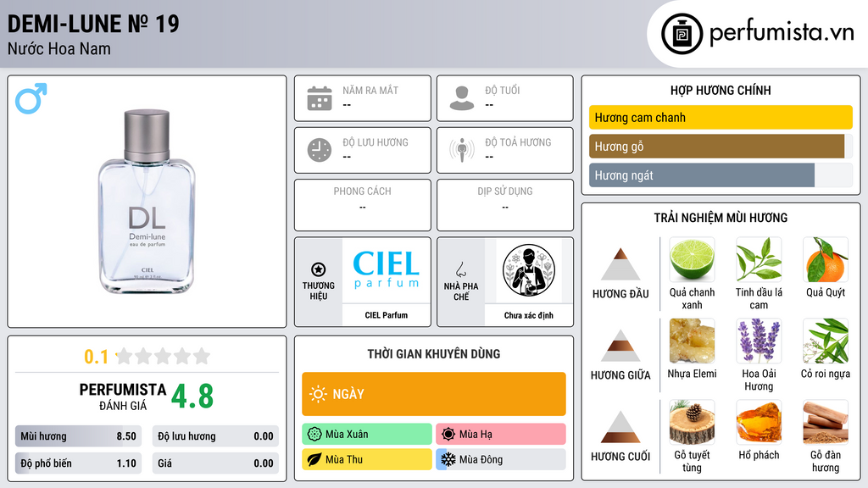Click the Demi-lune perfume bottle image
The image size is (868, 488).
pyautogui.click(x=147, y=202)
